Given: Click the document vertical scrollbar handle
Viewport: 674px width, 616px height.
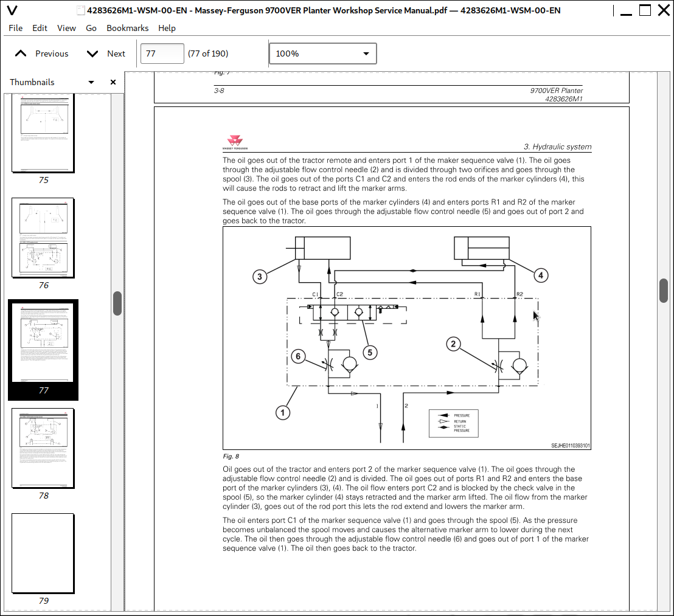Looking at the screenshot, I should [x=663, y=291].
